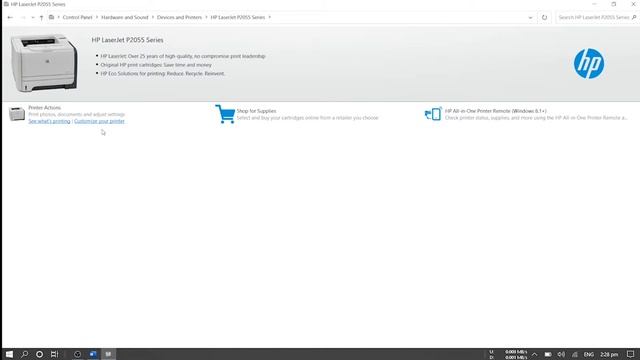Click the HP All-in-One Printer Remote icon
640x360 pixels.
pyautogui.click(x=433, y=114)
